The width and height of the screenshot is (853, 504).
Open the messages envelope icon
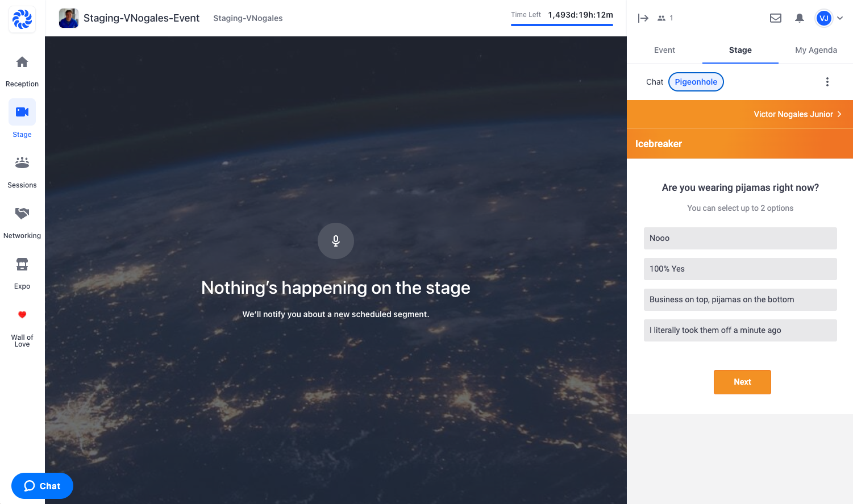776,18
